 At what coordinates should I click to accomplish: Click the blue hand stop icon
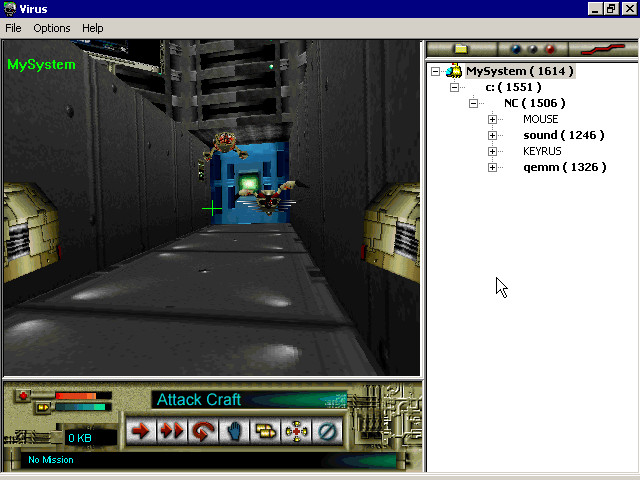coord(234,431)
